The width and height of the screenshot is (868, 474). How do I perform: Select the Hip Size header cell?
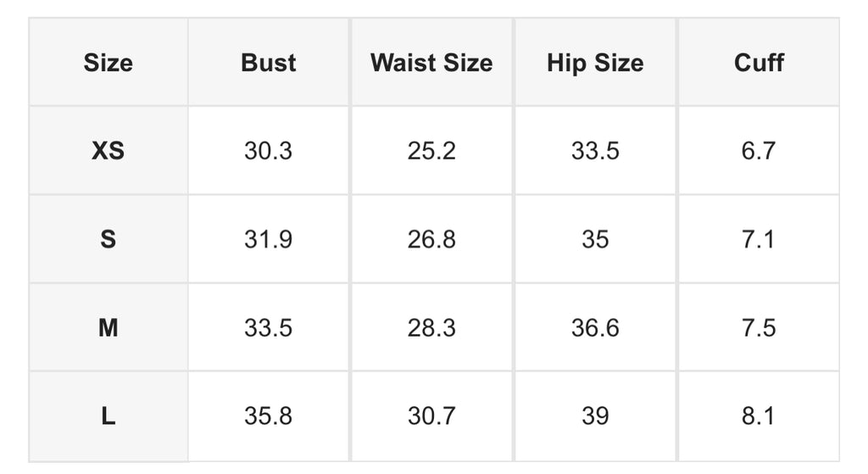click(x=595, y=63)
